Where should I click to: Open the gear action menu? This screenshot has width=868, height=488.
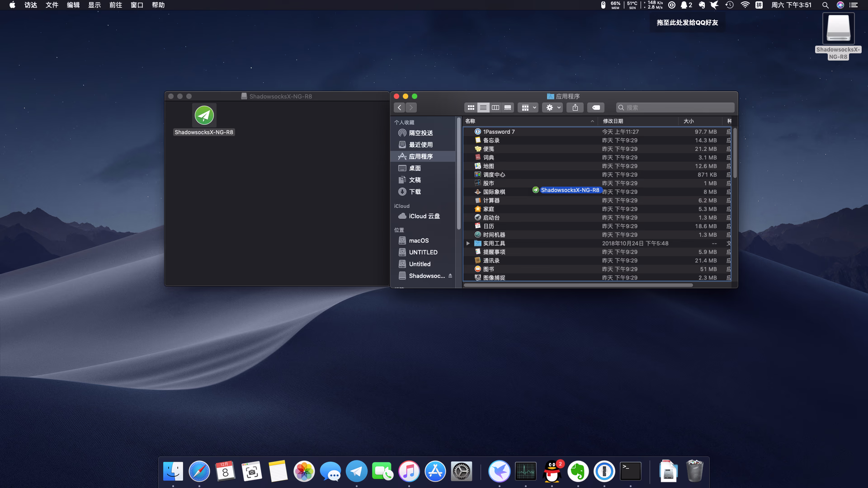tap(553, 108)
